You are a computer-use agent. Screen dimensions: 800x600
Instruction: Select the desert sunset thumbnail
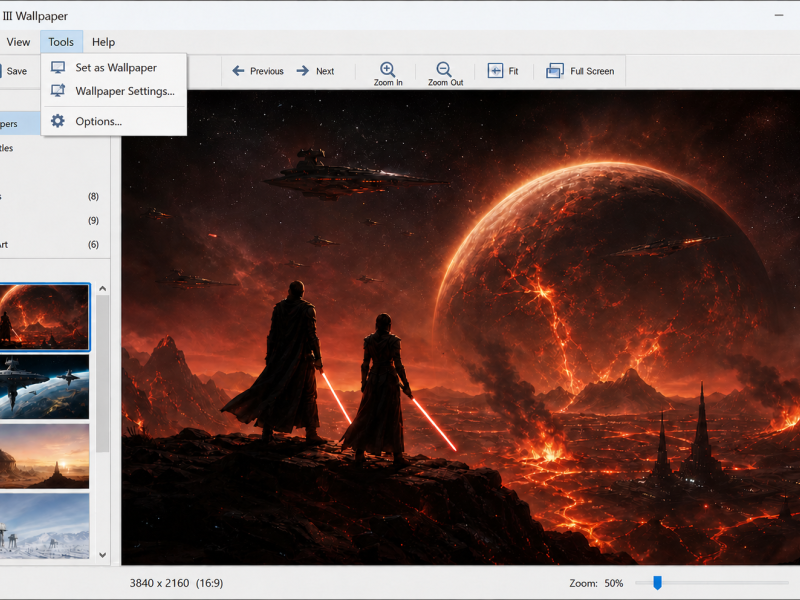tap(44, 456)
